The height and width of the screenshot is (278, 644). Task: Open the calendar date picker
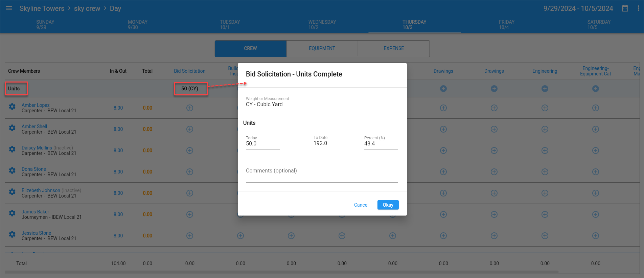pyautogui.click(x=625, y=8)
